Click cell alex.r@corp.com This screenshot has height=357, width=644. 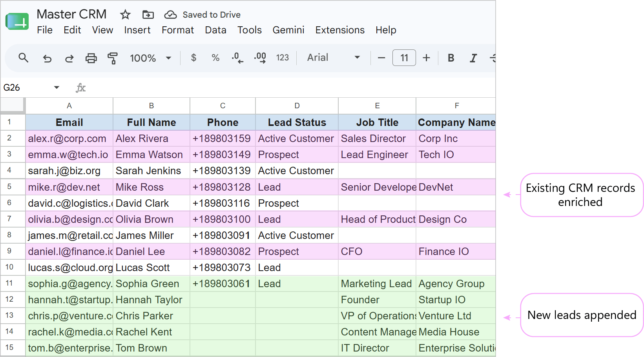pos(69,138)
